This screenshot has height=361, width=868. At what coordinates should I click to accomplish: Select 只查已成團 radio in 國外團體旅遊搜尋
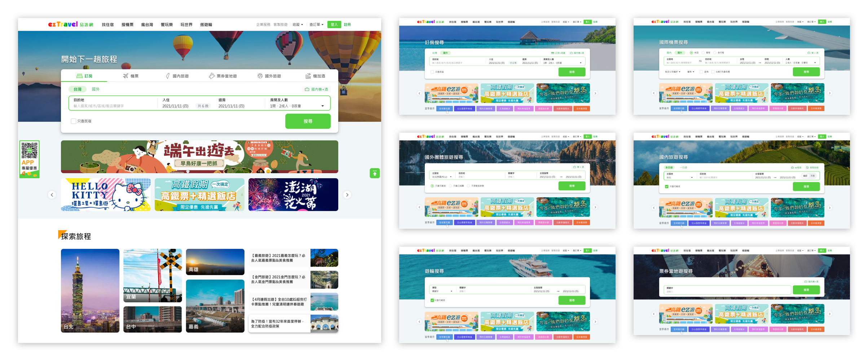coord(450,186)
